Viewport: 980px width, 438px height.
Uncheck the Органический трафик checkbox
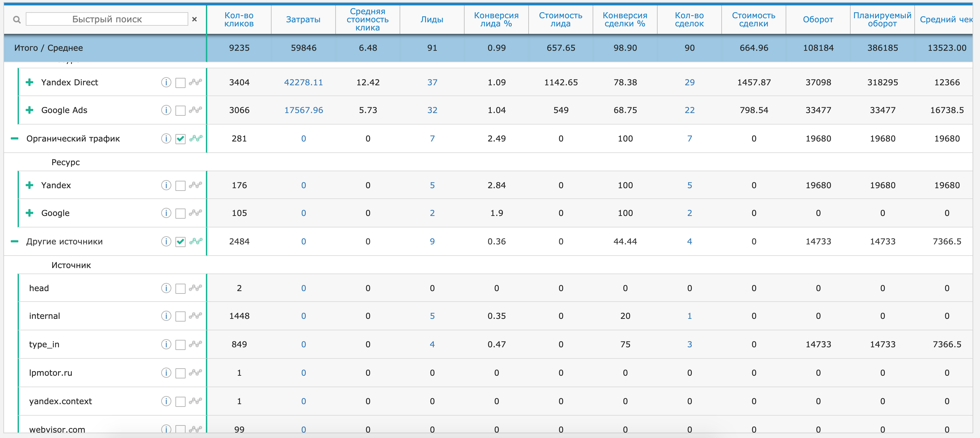180,139
